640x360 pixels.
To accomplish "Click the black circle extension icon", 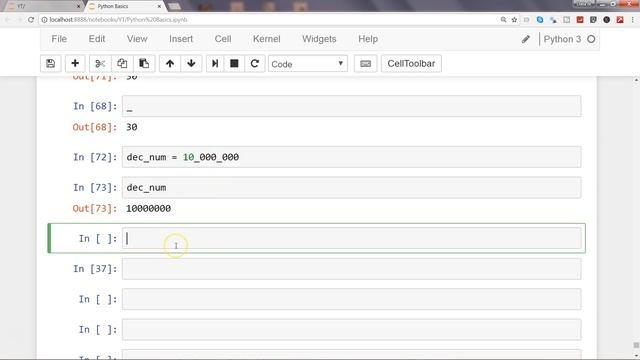I will [x=607, y=20].
